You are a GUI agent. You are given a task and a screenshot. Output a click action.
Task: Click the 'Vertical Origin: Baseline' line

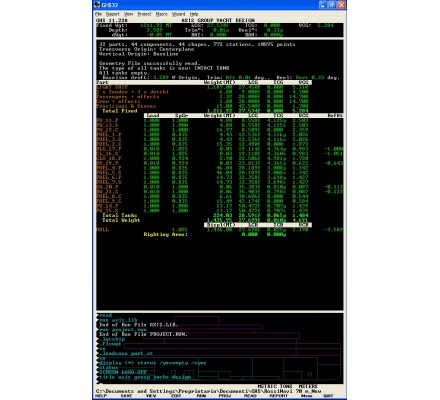coord(139,54)
